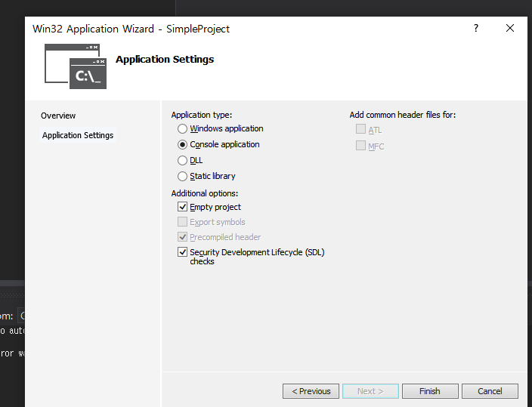Click the console application wizard icon
This screenshot has width=532, height=407.
coord(76,66)
